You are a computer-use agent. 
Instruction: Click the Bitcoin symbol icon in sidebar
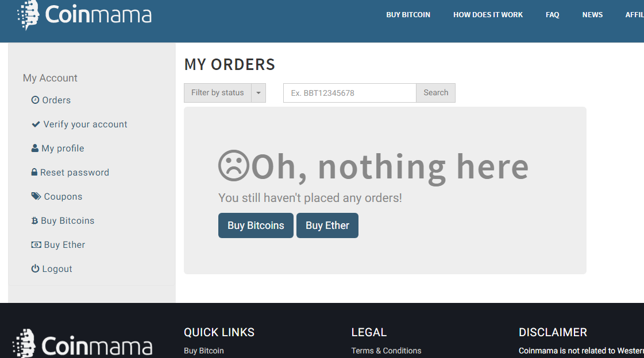[34, 221]
